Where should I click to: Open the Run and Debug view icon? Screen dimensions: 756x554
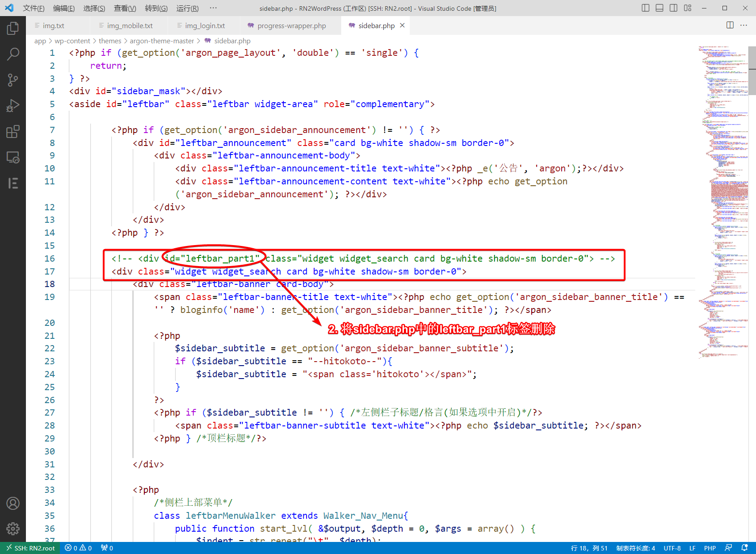(x=13, y=106)
